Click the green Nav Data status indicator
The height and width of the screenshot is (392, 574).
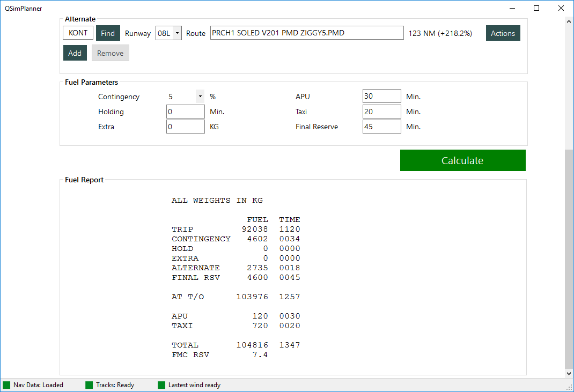click(x=6, y=384)
